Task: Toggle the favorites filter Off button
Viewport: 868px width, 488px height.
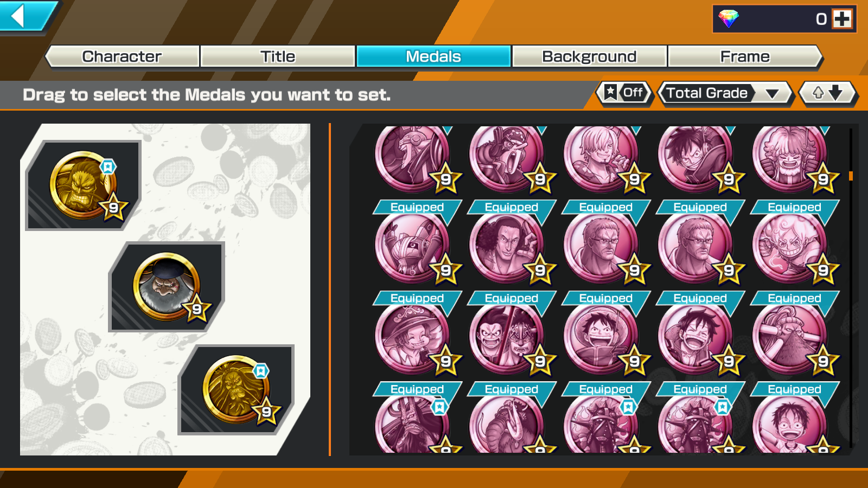Action: coord(625,93)
